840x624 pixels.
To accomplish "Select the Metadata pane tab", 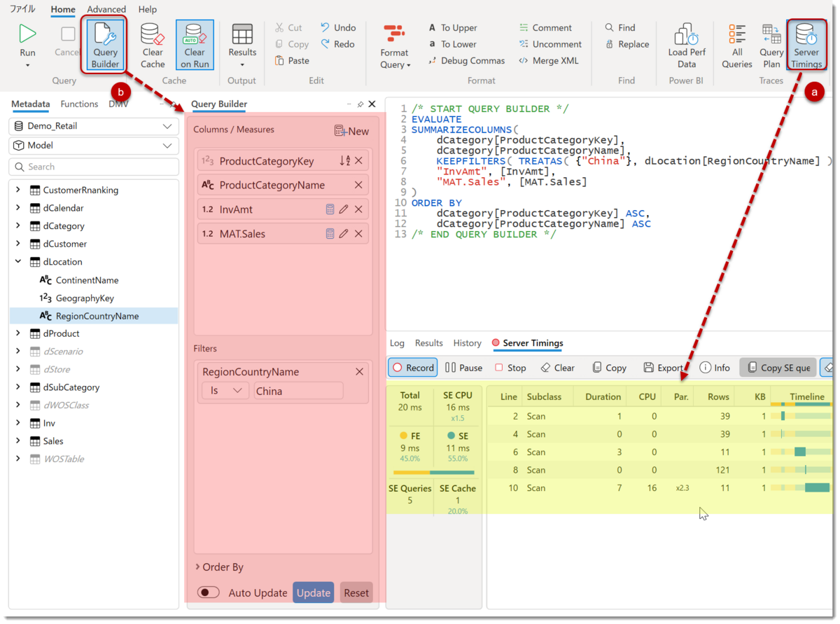I will pyautogui.click(x=31, y=104).
